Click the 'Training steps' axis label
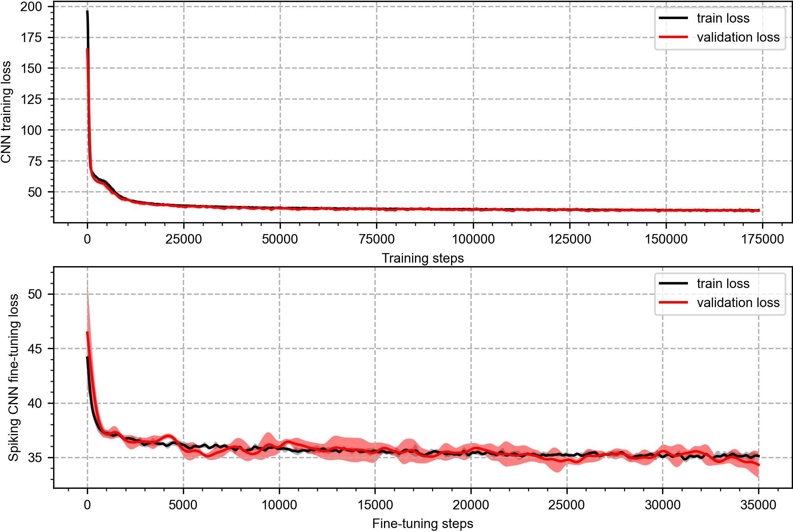This screenshot has height=532, width=793. [422, 258]
